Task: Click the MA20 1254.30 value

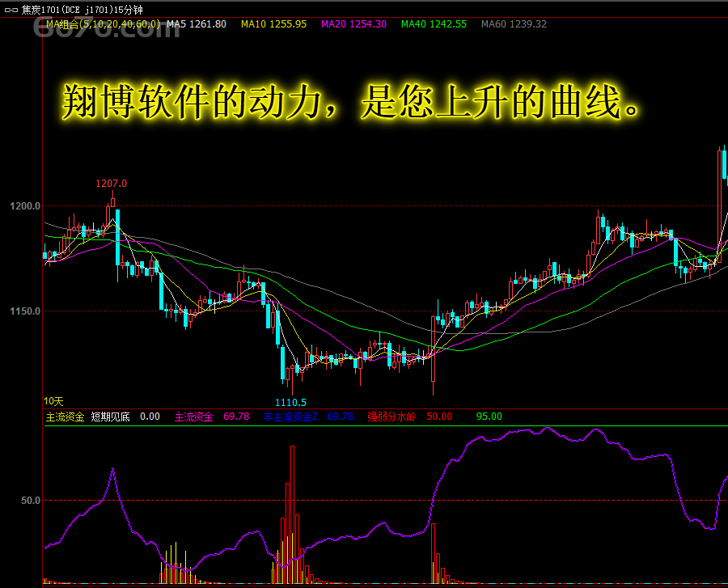Action: [353, 24]
